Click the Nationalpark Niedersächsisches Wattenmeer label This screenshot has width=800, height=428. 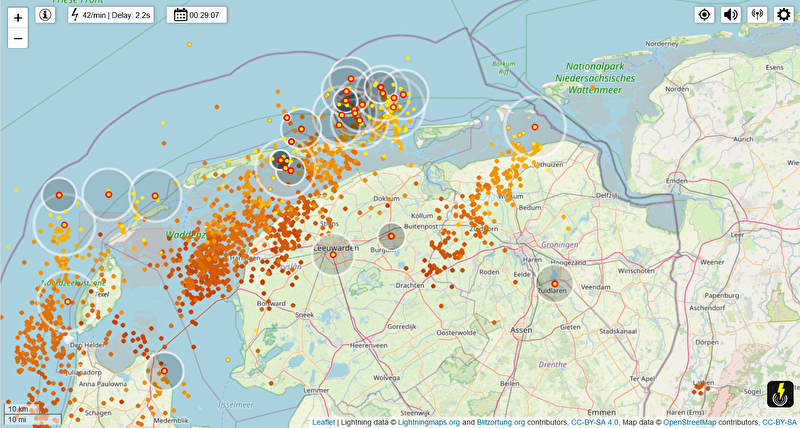[x=595, y=78]
